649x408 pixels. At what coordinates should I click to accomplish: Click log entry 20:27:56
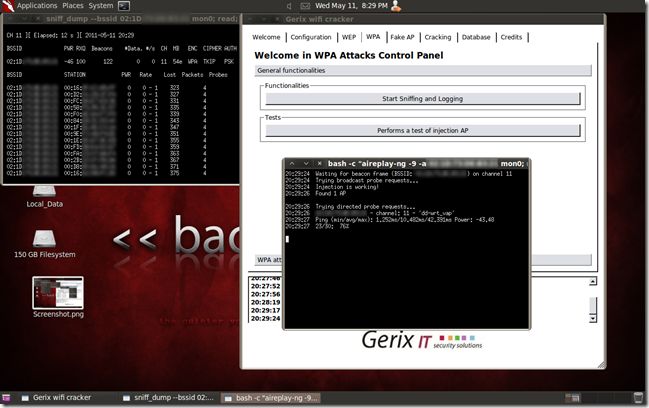point(265,294)
